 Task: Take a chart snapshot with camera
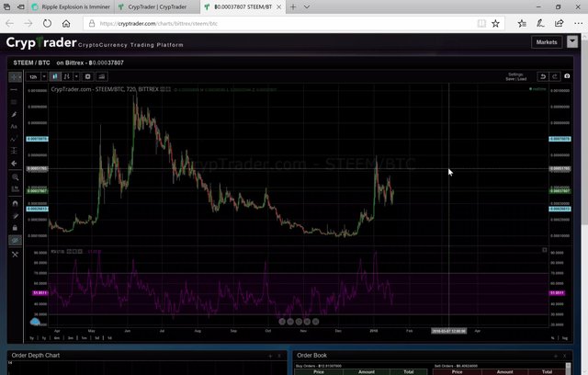567,76
